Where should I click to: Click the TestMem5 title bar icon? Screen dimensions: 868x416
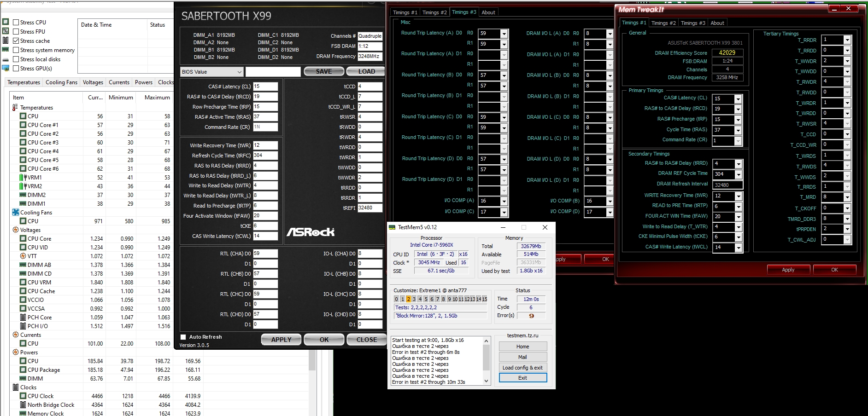392,227
